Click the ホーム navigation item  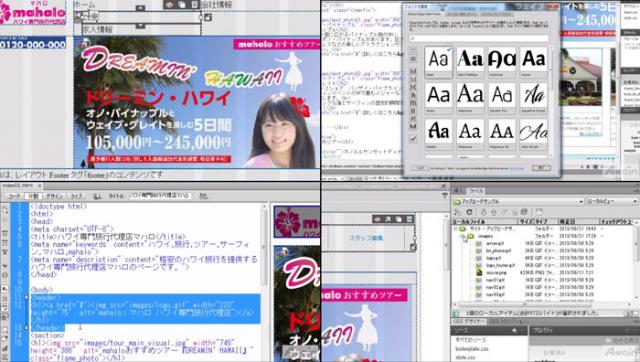coord(85,4)
